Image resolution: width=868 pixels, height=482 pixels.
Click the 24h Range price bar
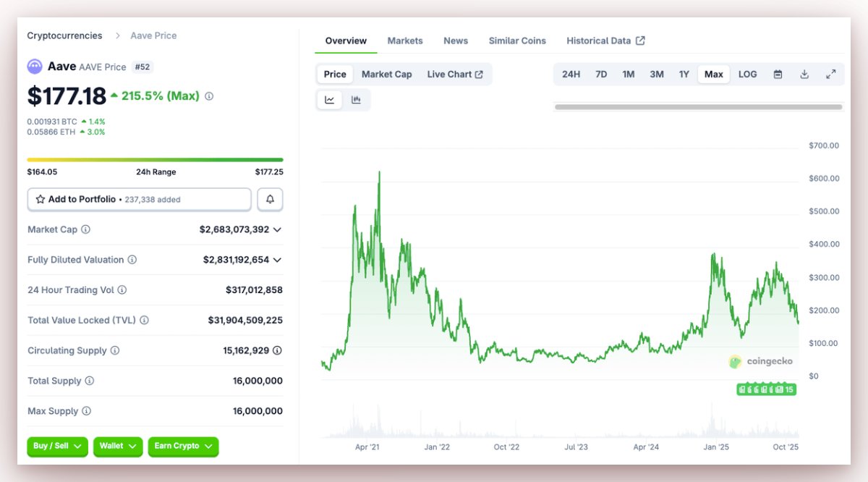point(155,160)
